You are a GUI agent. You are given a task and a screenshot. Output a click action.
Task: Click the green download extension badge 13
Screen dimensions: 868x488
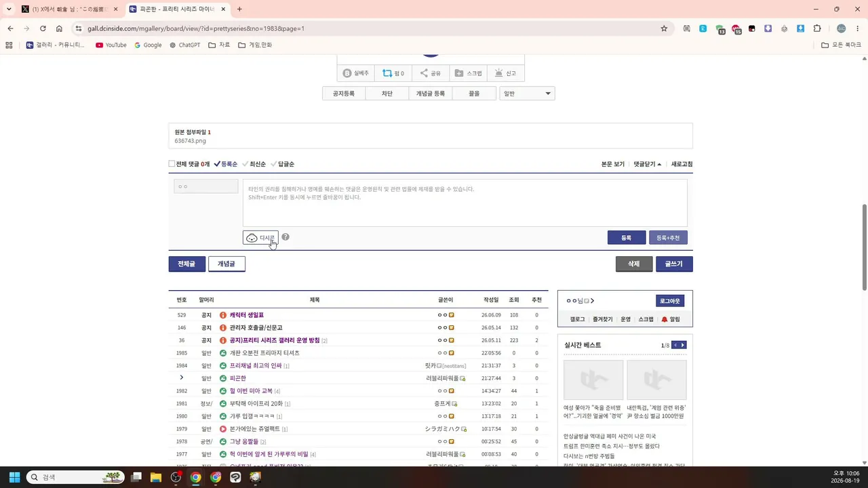720,29
